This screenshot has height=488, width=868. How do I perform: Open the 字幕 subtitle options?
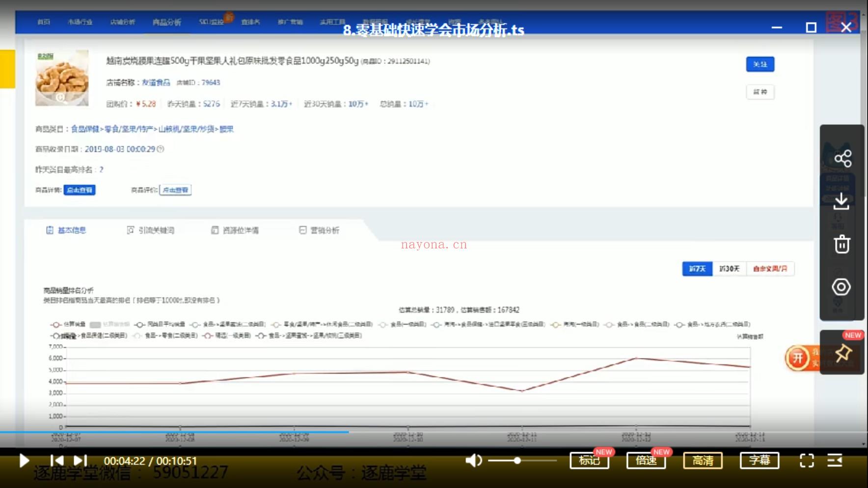pyautogui.click(x=759, y=461)
